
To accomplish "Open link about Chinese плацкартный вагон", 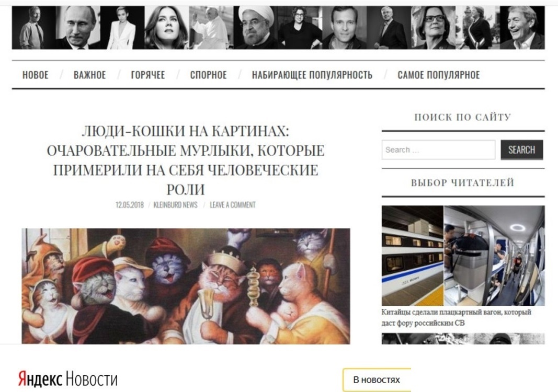I will click(x=456, y=317).
